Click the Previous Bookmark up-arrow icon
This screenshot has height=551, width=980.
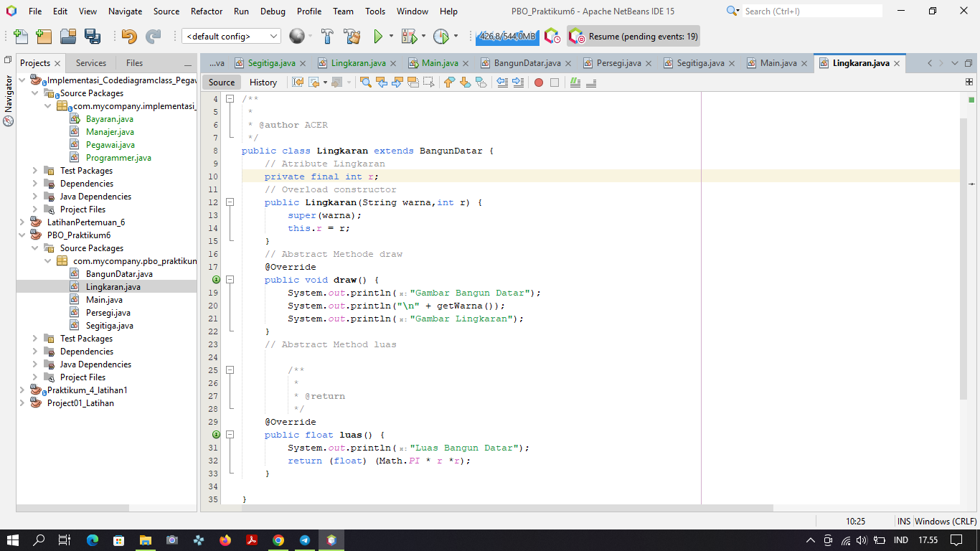(x=449, y=83)
